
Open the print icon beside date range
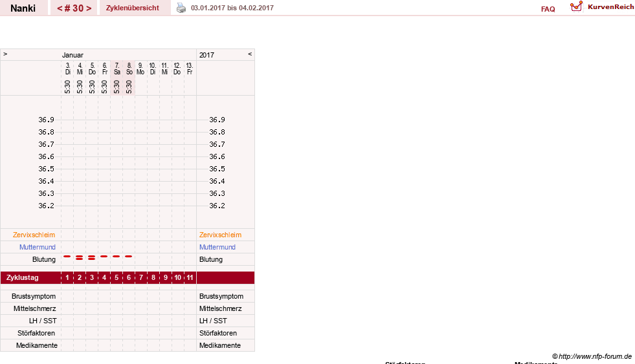click(x=181, y=8)
